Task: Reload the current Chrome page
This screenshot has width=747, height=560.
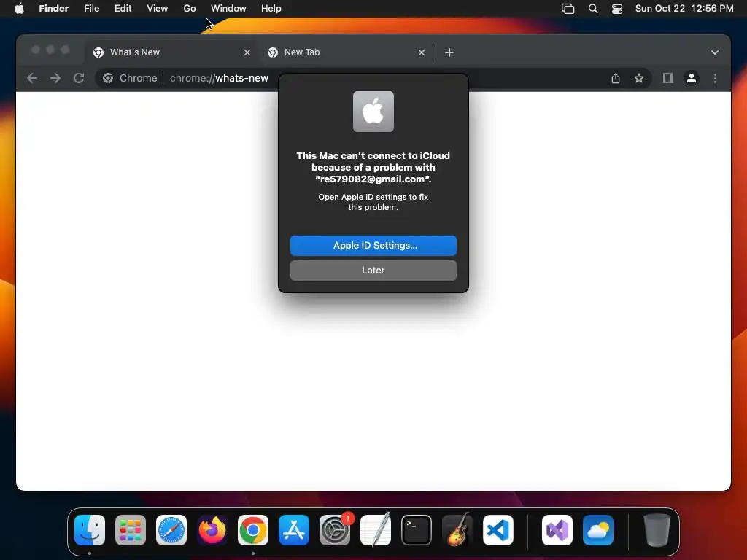Action: click(79, 78)
